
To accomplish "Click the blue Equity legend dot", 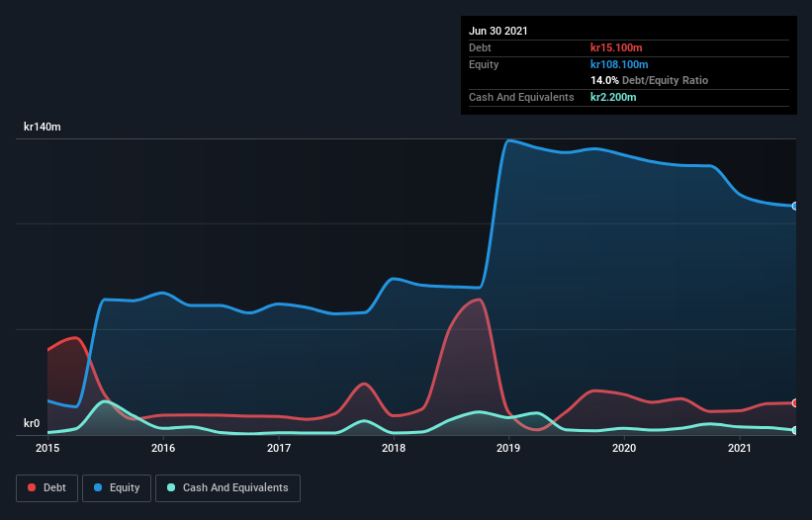I will pos(97,487).
